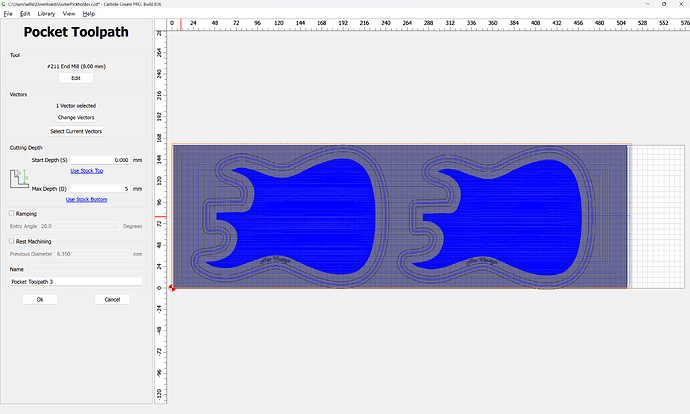Image resolution: width=690 pixels, height=414 pixels.
Task: Click the toolpath Name text field
Action: (75, 282)
